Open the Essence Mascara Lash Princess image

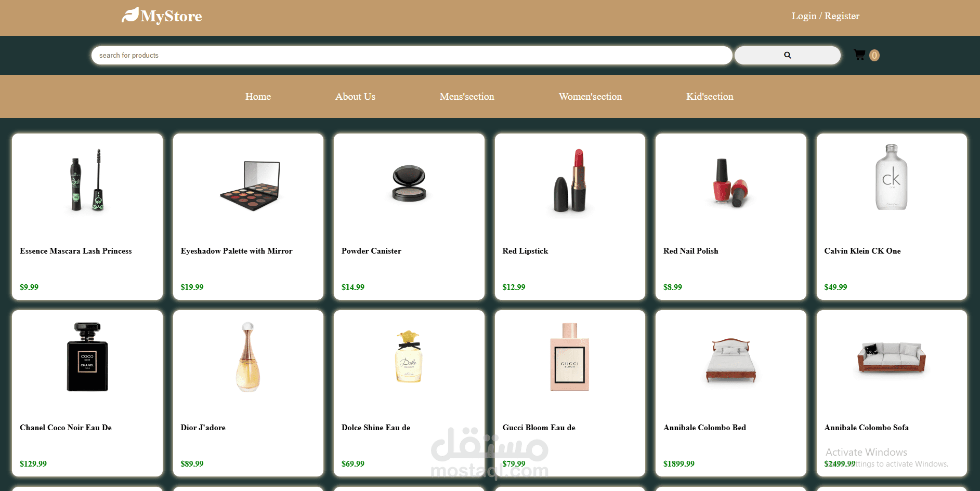(87, 180)
